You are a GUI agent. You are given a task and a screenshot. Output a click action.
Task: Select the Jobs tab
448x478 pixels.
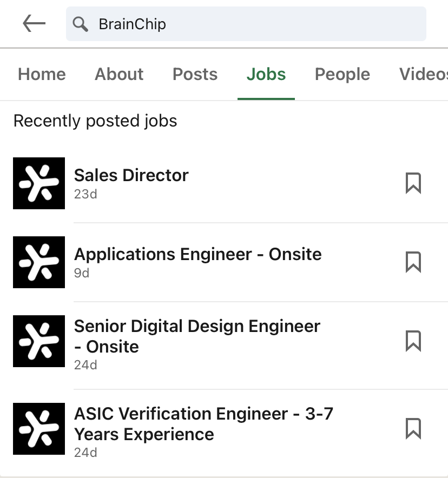(x=266, y=74)
